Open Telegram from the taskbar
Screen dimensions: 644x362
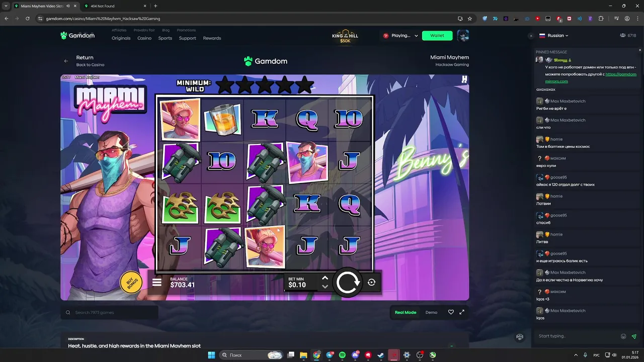(330, 355)
